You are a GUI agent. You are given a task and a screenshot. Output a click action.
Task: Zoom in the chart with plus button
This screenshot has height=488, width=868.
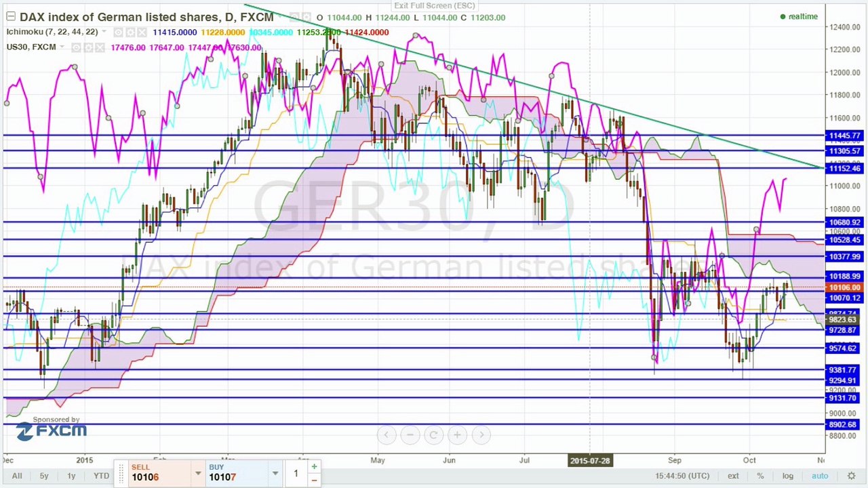[x=457, y=435]
